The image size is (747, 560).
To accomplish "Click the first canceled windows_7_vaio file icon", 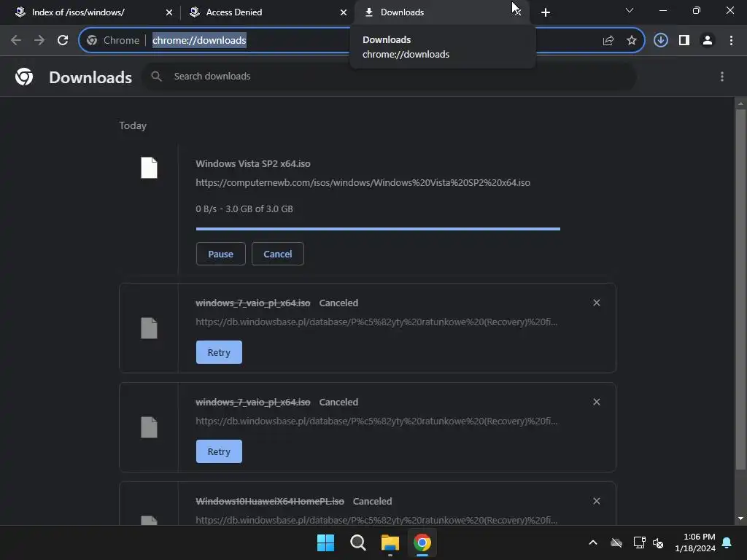I will [149, 328].
